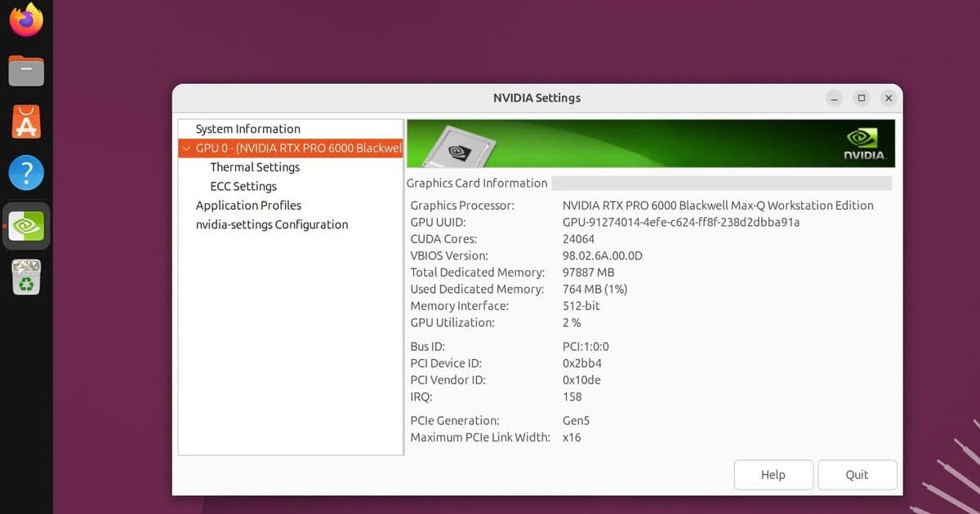This screenshot has width=980, height=514.
Task: Close the NVIDIA Settings window
Action: (889, 98)
